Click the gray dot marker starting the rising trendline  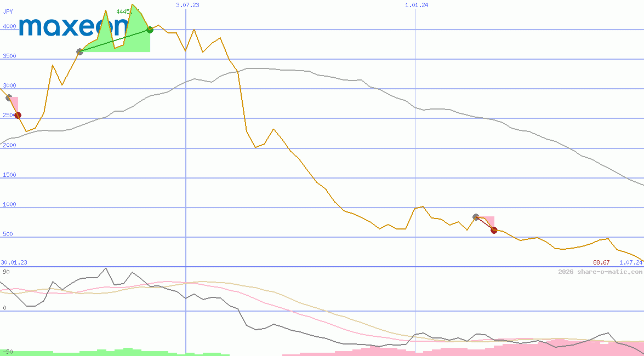[79, 52]
